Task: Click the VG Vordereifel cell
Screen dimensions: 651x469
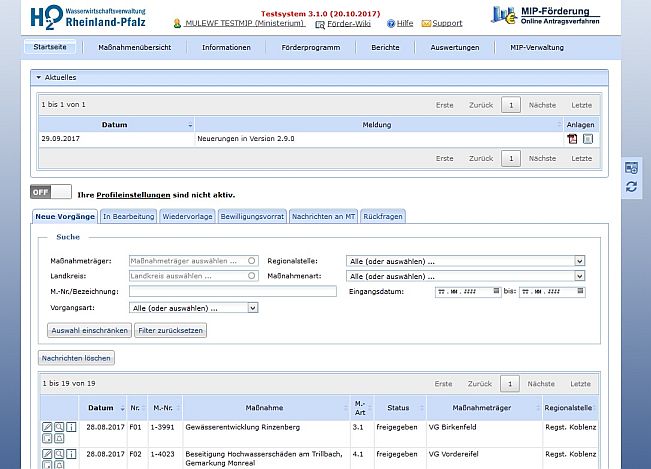Action: (x=484, y=458)
